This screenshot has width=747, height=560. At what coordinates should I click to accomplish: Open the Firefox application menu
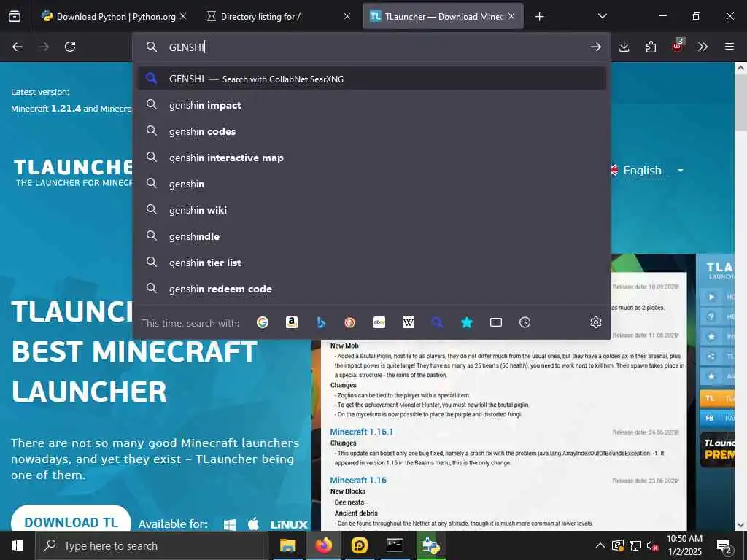[x=729, y=47]
